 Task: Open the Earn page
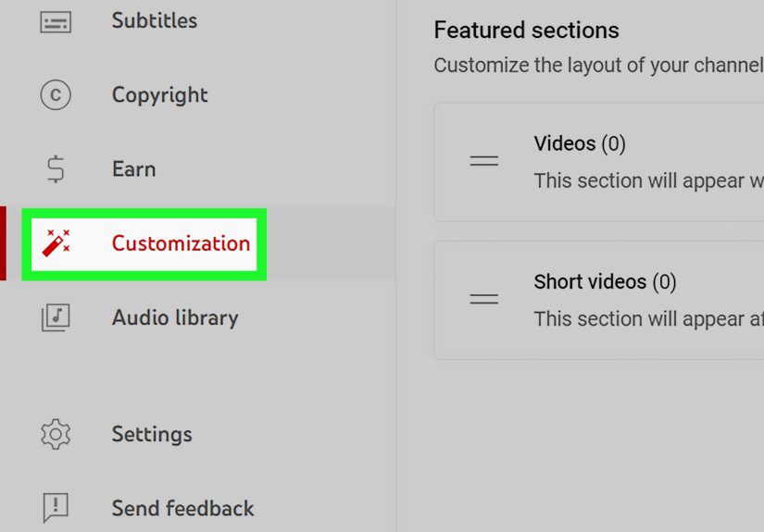coord(134,169)
